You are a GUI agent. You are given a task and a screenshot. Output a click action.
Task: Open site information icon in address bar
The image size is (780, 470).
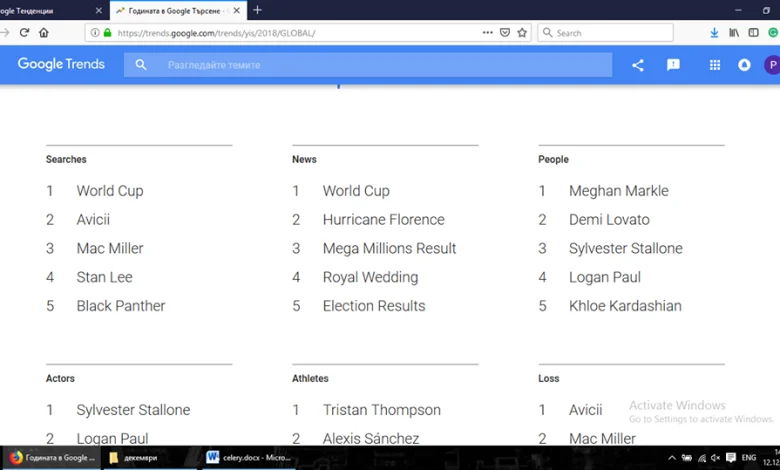pyautogui.click(x=95, y=33)
